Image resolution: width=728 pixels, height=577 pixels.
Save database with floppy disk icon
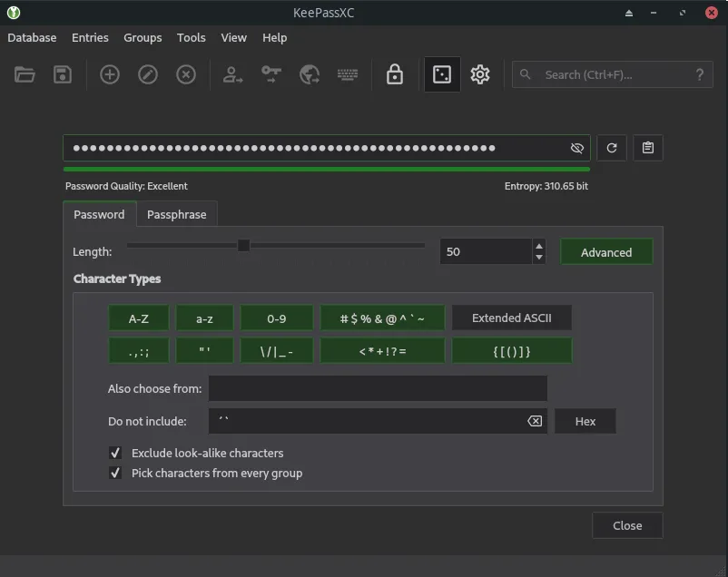coord(63,74)
